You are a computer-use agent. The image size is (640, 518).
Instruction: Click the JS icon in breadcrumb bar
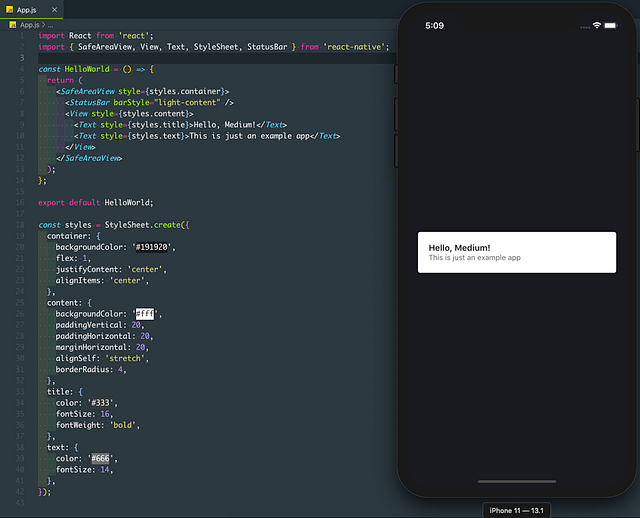tap(13, 25)
